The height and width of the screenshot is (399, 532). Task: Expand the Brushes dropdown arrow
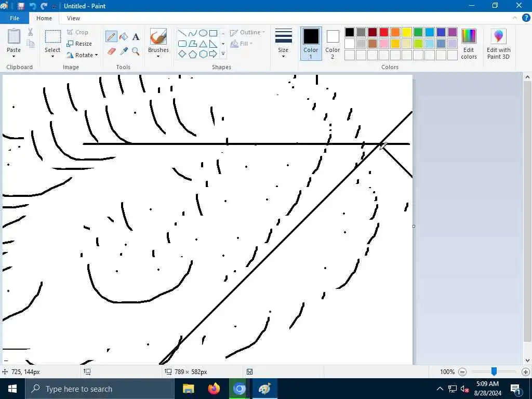pyautogui.click(x=158, y=57)
